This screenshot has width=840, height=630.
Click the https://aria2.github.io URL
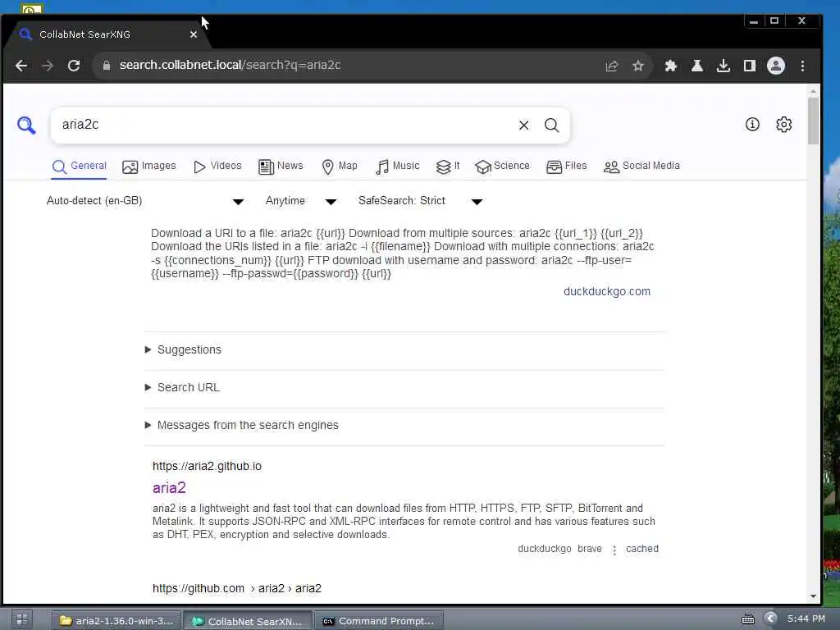click(x=207, y=466)
